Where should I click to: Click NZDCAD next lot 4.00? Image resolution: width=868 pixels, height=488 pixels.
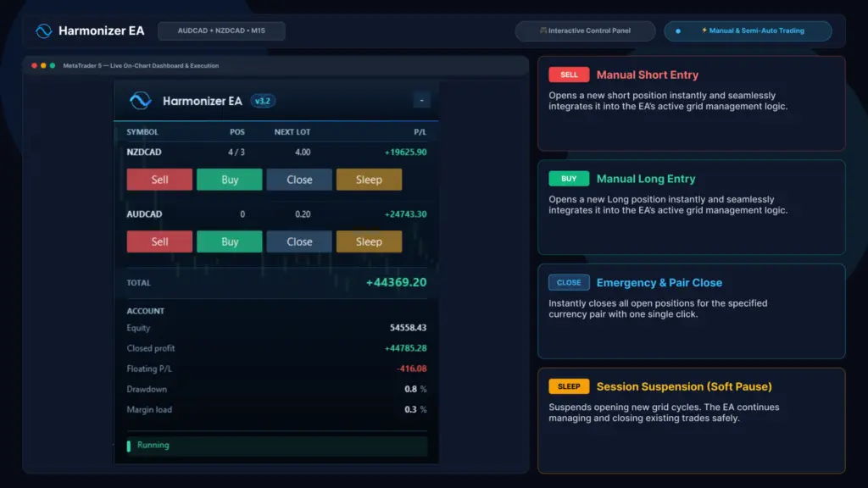(x=303, y=152)
